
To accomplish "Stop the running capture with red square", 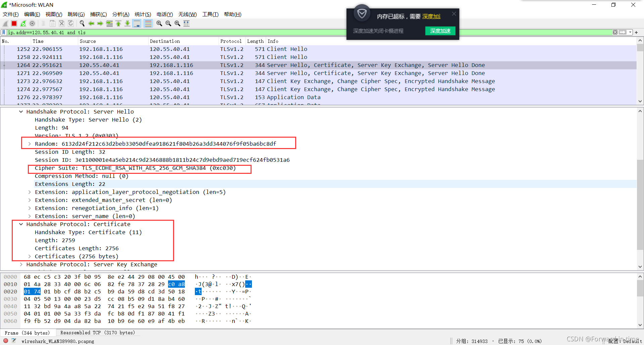I will point(14,23).
